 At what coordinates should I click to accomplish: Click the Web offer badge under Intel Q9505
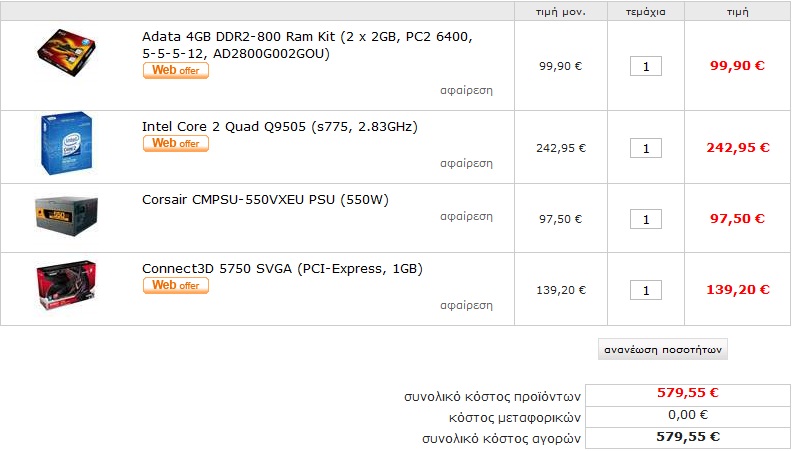175,144
